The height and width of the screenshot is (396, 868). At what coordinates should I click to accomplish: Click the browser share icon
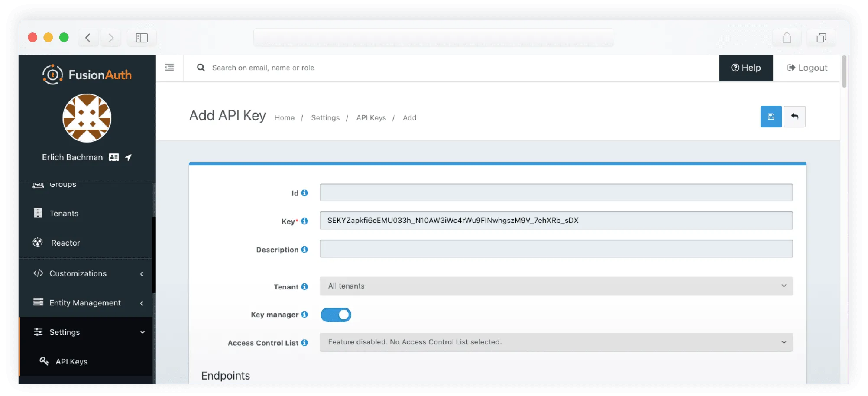(x=787, y=38)
